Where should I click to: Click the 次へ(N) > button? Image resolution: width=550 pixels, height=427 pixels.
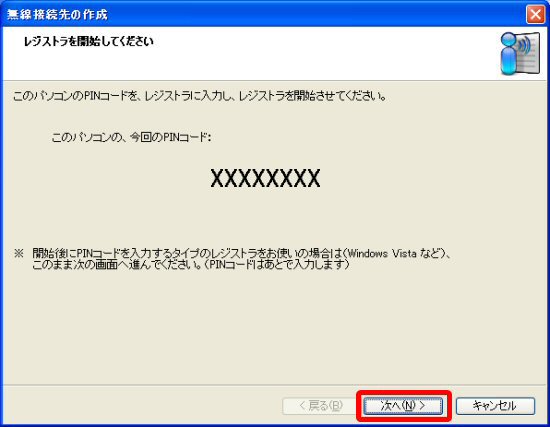pyautogui.click(x=403, y=406)
